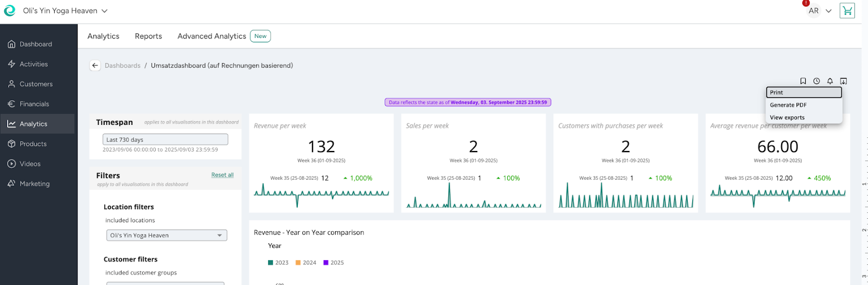The height and width of the screenshot is (285, 868).
Task: Open the included locations dropdown
Action: point(167,235)
